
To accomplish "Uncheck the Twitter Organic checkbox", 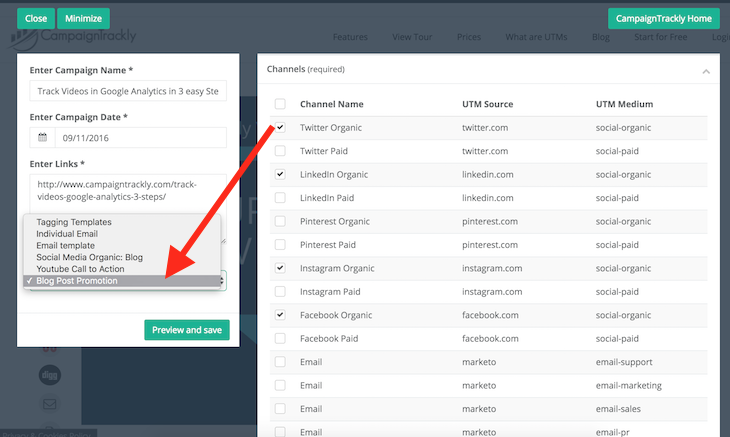I will (x=280, y=127).
